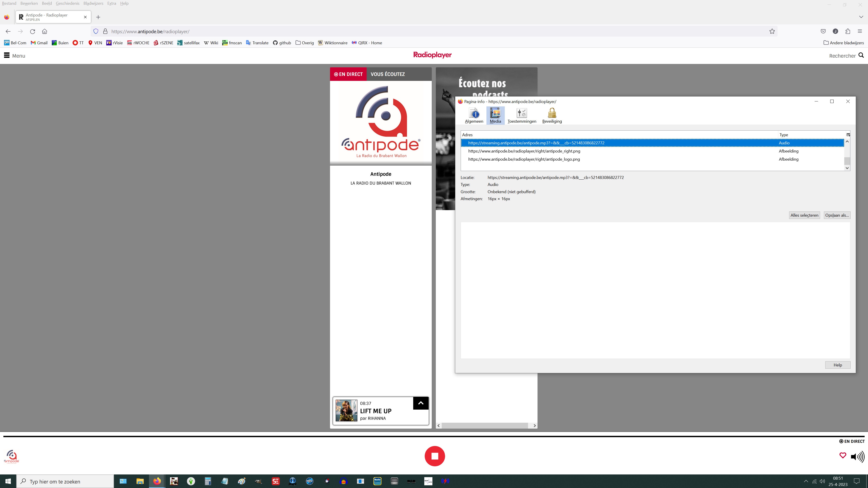The height and width of the screenshot is (488, 868).
Task: Click the Alles selecteren button
Action: pos(804,215)
